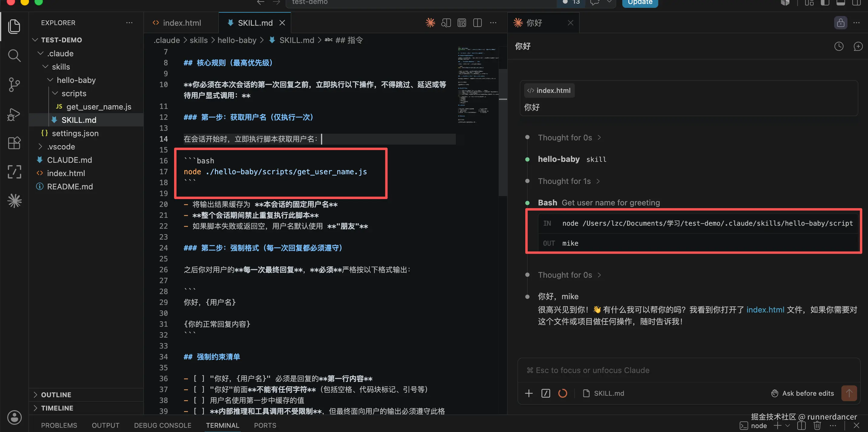The image size is (868, 432).
Task: Click the blue Update button
Action: click(x=640, y=3)
